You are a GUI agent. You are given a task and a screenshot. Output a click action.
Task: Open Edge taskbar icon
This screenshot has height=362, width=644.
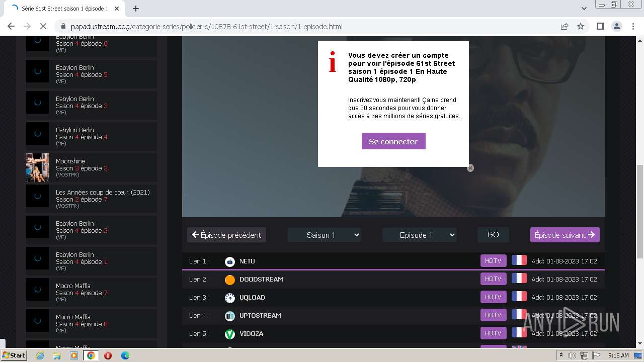125,355
